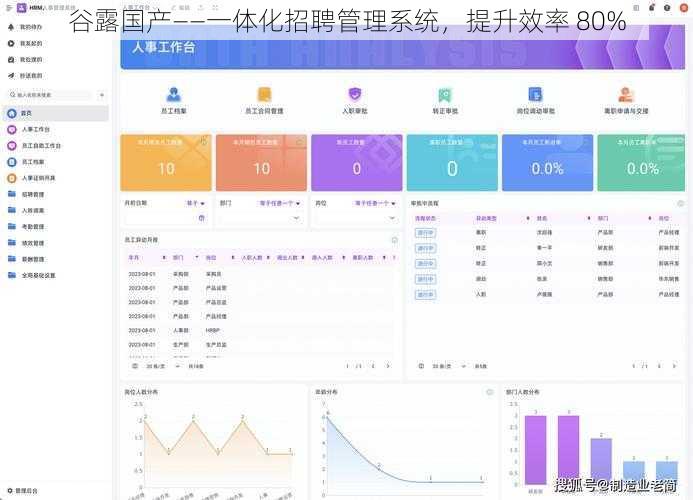Image resolution: width=693 pixels, height=500 pixels.
Task: Open 我处理的 item in sidebar
Action: (26, 59)
